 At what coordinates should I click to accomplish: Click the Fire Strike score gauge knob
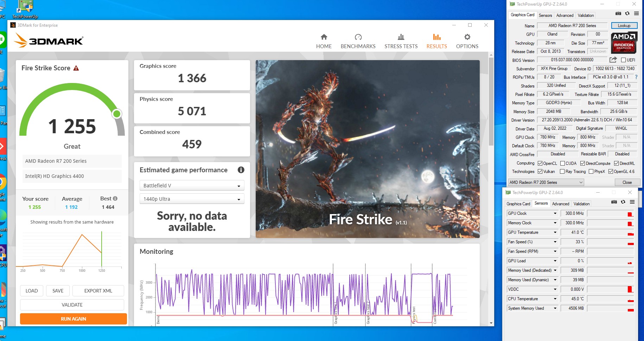click(117, 114)
